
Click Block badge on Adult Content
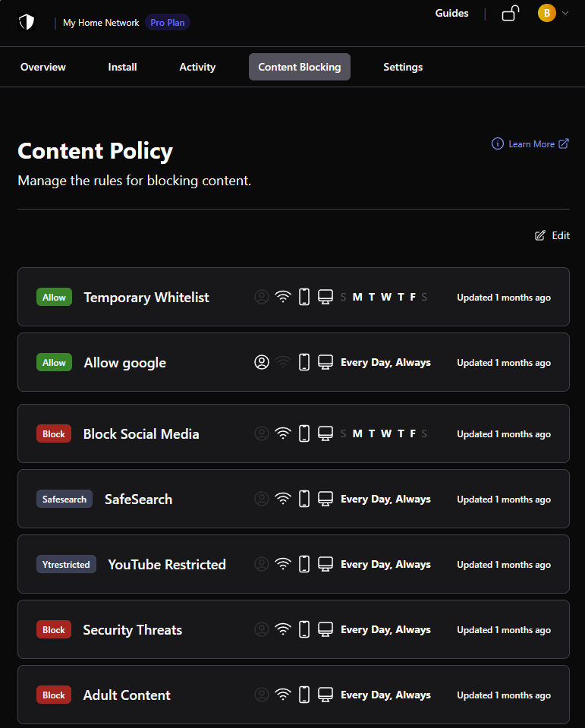[x=54, y=695]
